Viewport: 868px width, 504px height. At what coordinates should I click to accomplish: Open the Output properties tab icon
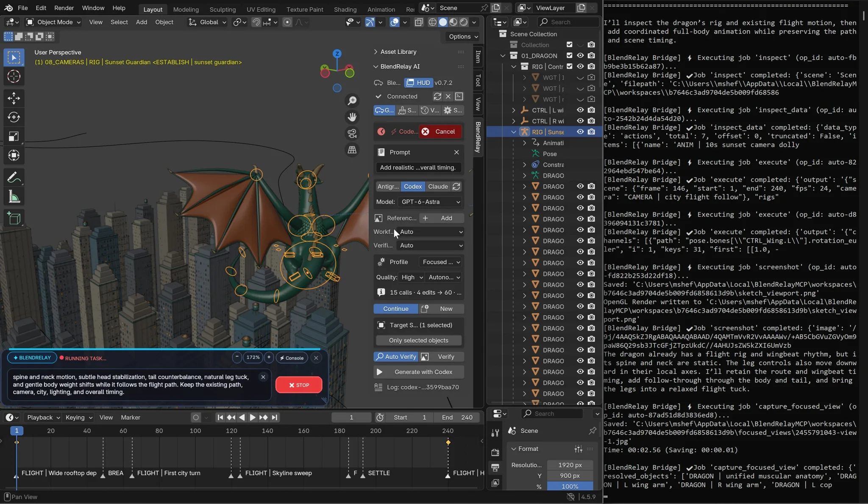(x=495, y=468)
